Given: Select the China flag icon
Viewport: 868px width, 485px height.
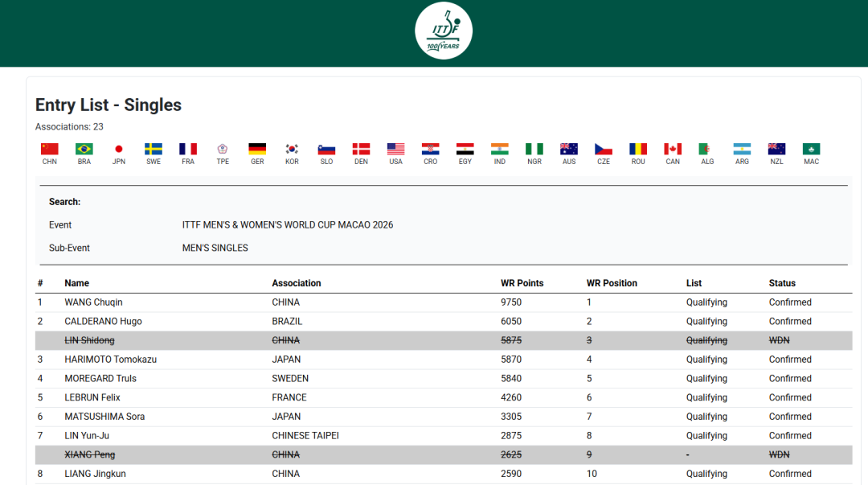Looking at the screenshot, I should tap(50, 149).
